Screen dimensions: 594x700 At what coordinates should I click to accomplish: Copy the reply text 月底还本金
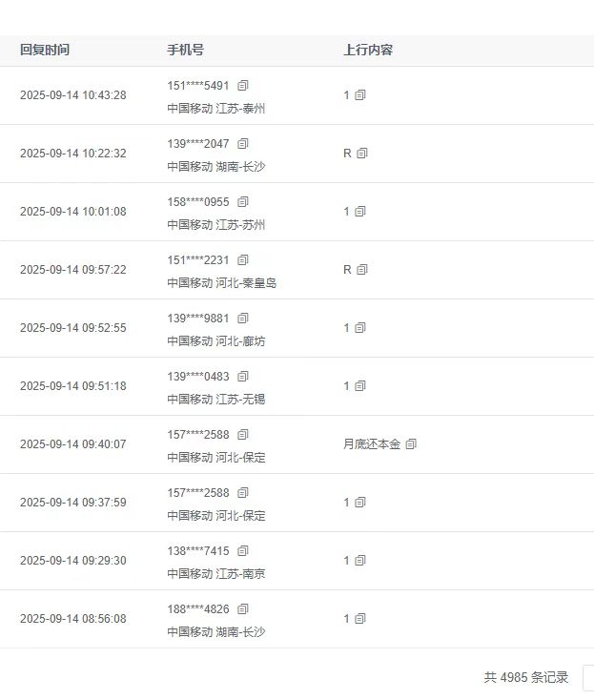pyautogui.click(x=411, y=443)
